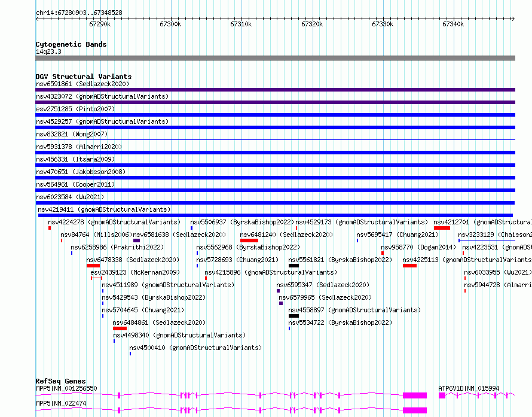
Task: Click the ATP6V1D|NM_015994 gene label
Action: (469, 388)
